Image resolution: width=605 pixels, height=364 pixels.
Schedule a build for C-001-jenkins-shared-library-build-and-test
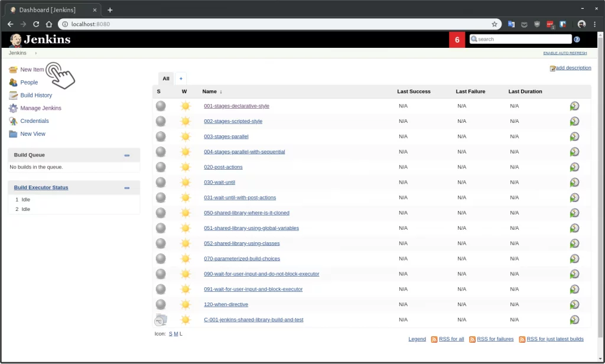[574, 320]
